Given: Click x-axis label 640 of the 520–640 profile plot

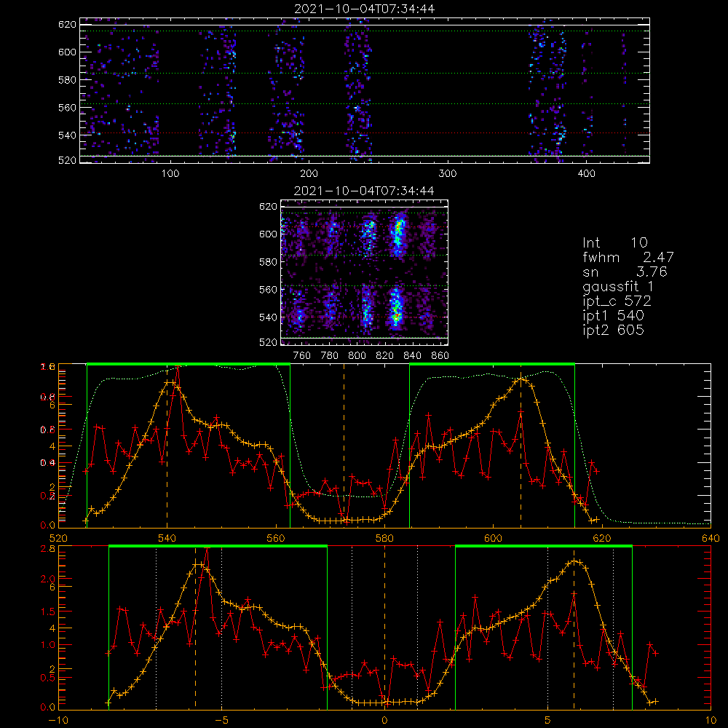Looking at the screenshot, I should click(x=711, y=538).
